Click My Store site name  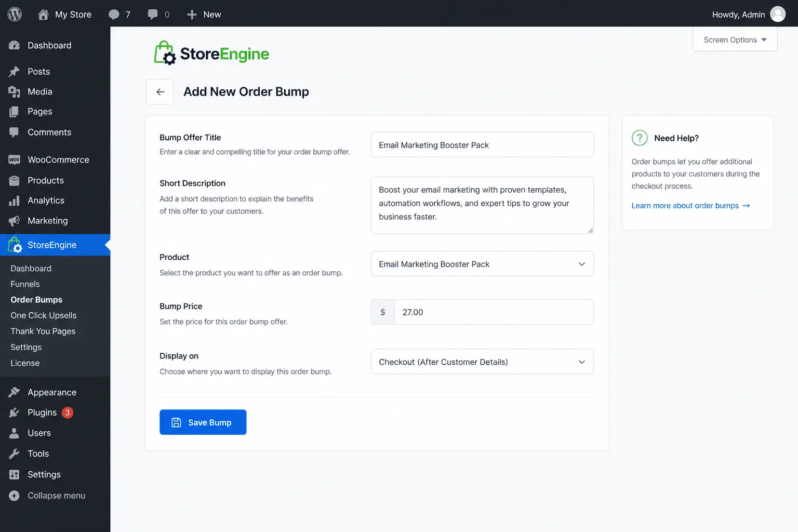click(x=73, y=15)
